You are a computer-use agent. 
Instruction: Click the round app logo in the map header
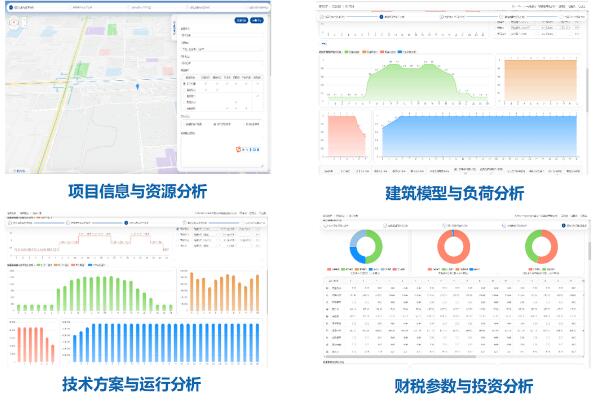pyautogui.click(x=11, y=7)
